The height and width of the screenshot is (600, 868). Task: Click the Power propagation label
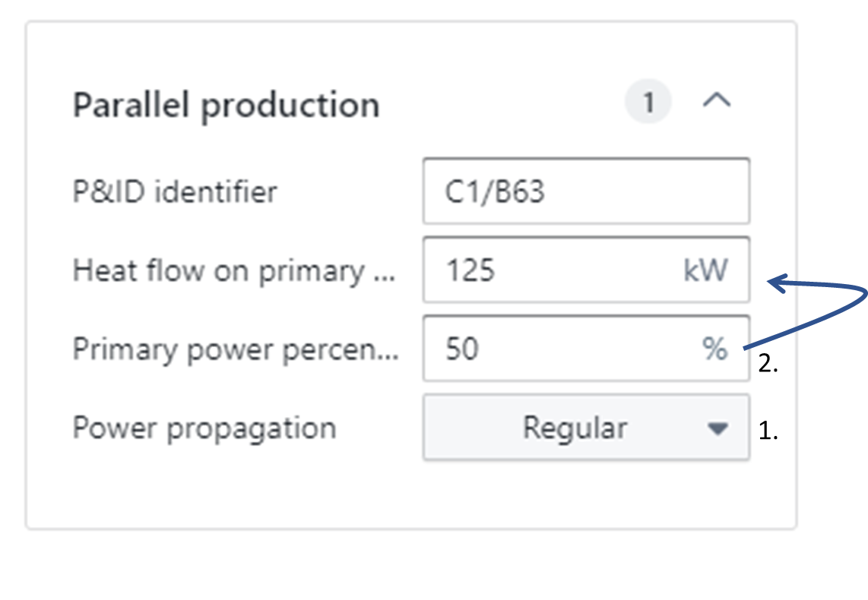click(204, 428)
